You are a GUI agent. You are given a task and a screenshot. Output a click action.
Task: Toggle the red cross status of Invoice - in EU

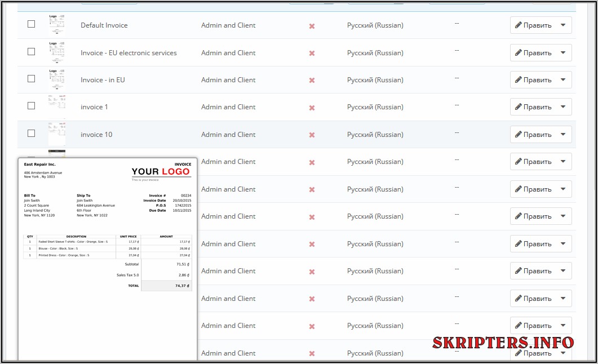[312, 80]
